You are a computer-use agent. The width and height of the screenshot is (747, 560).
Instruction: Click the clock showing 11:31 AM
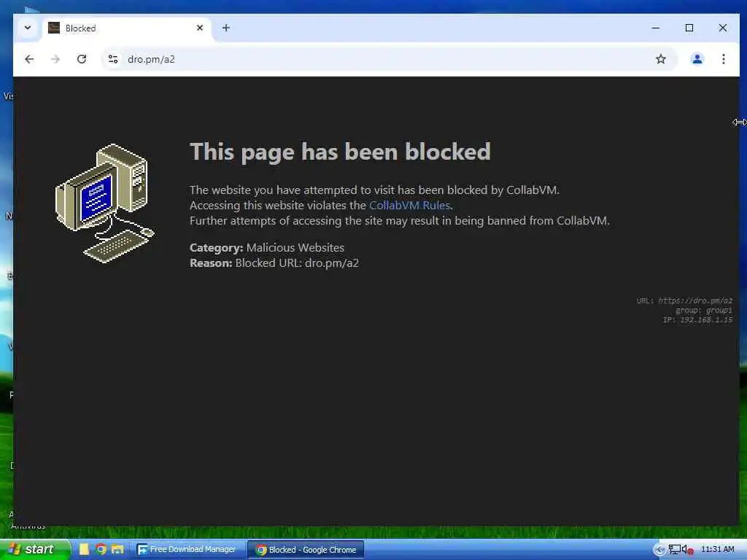718,550
